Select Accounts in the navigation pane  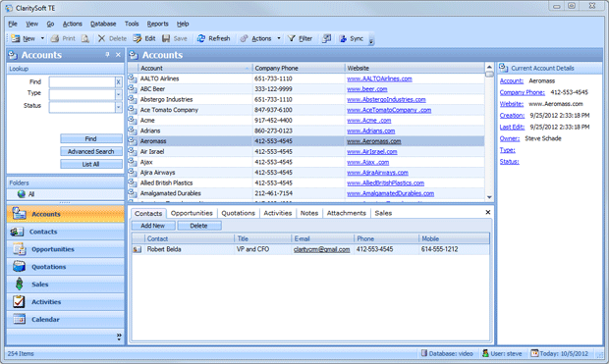pos(65,214)
